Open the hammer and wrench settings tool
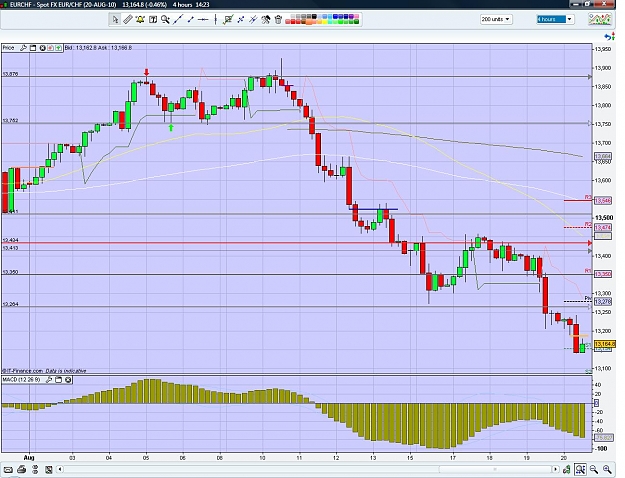This screenshot has height=478, width=625. point(266,19)
